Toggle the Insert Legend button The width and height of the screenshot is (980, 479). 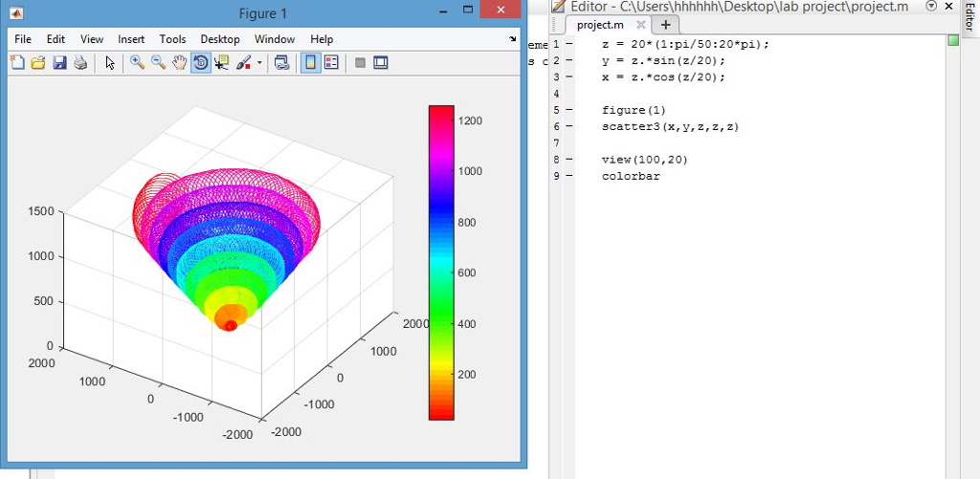(332, 63)
